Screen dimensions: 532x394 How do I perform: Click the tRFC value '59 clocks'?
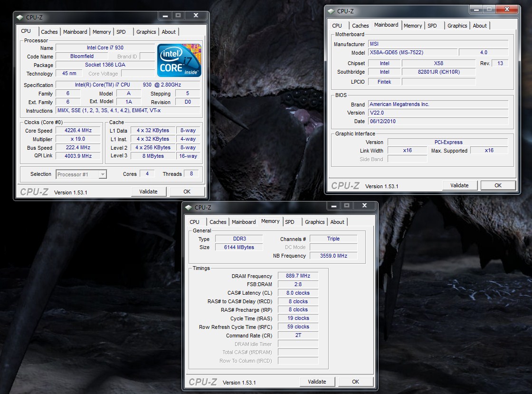click(298, 327)
